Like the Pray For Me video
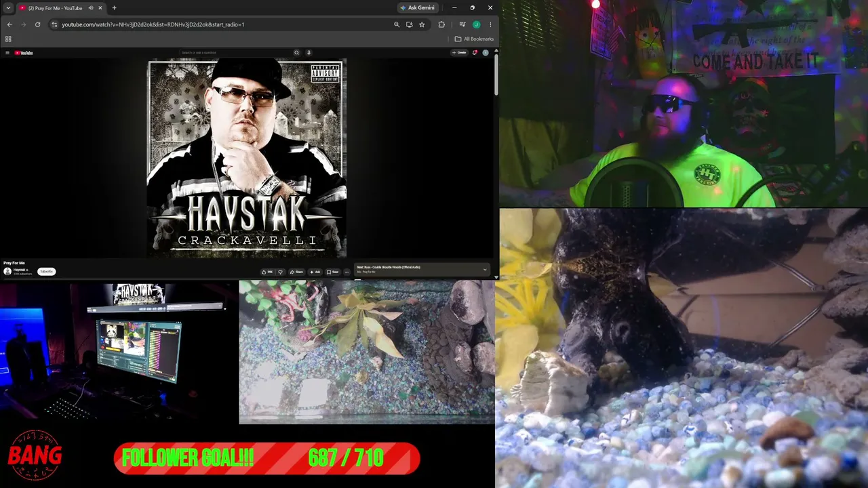 (267, 272)
